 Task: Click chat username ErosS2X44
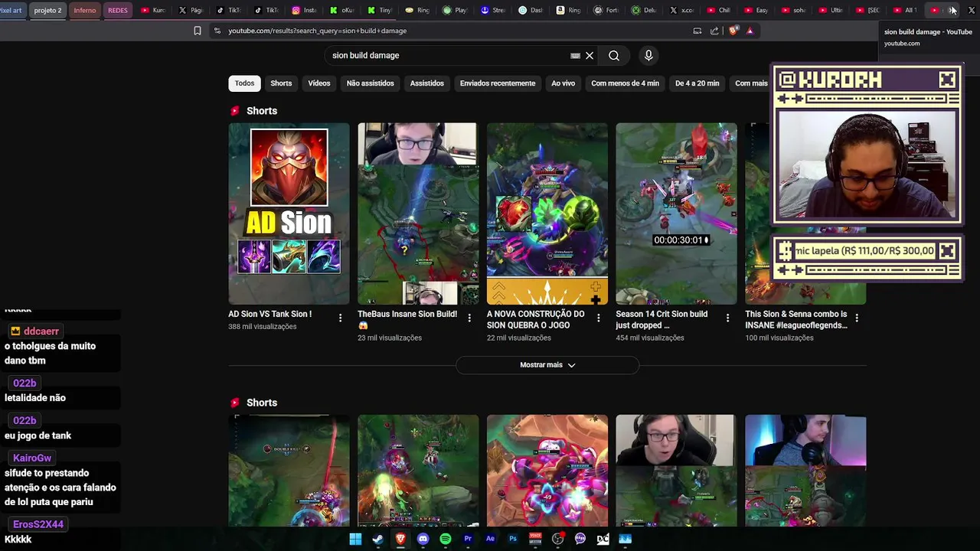coord(38,524)
